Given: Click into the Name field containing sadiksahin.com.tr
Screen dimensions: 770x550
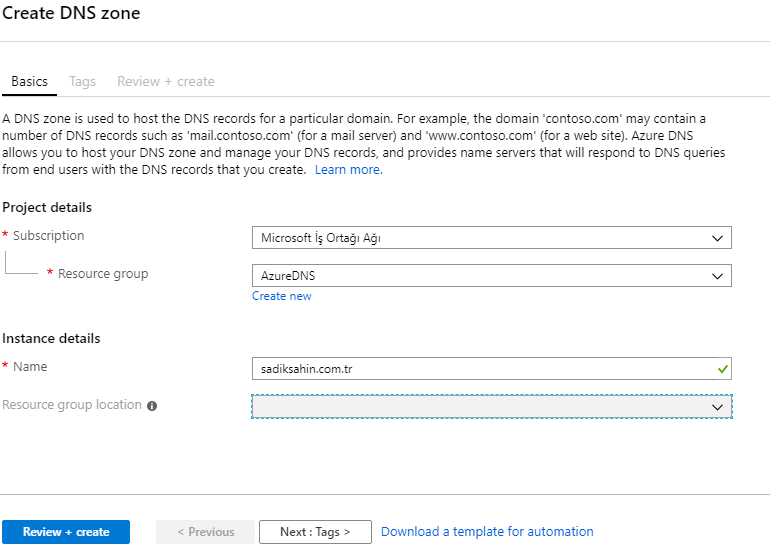Looking at the screenshot, I should (492, 368).
